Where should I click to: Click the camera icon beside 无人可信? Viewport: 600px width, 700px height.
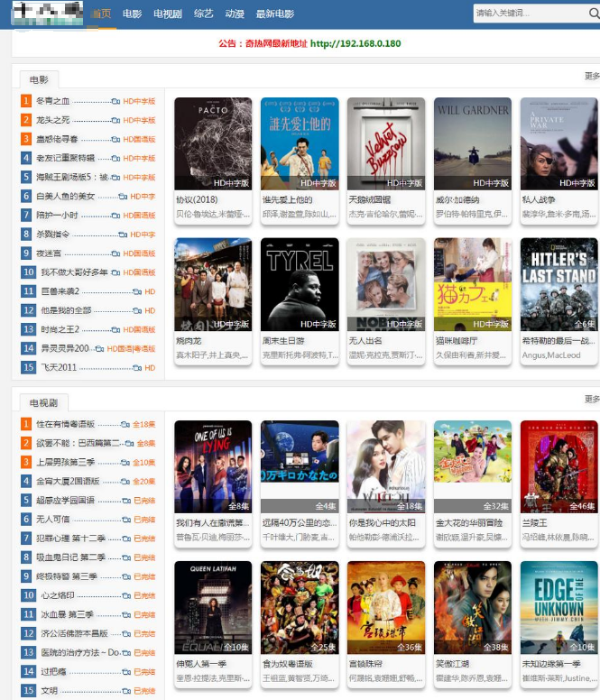pyautogui.click(x=126, y=520)
